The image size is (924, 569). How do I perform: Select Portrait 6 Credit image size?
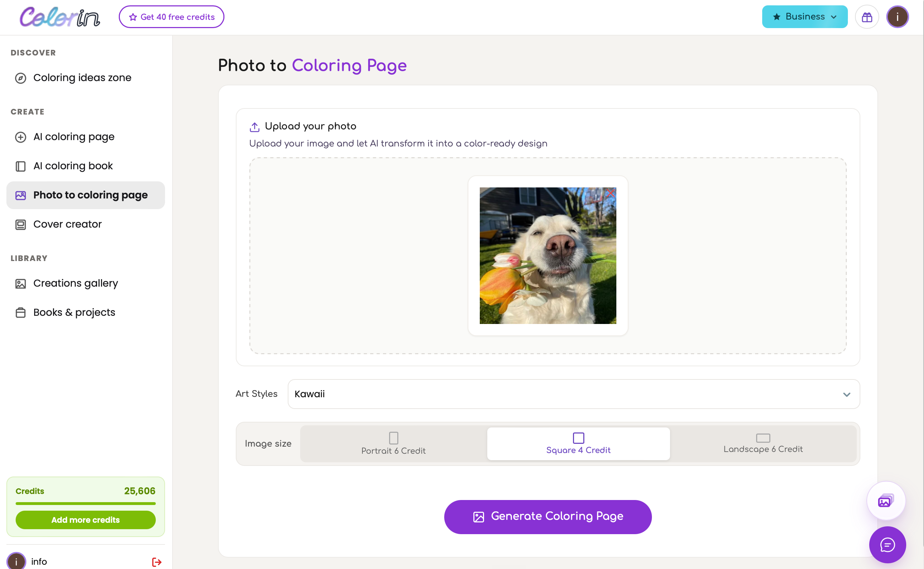tap(393, 444)
